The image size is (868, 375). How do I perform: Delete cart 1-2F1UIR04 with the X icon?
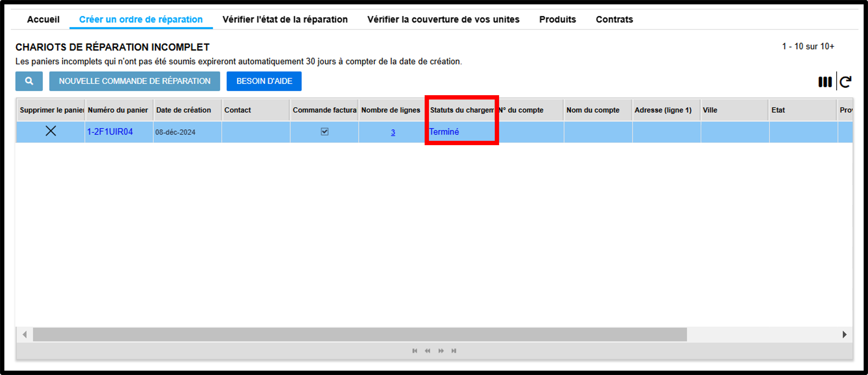pos(51,131)
